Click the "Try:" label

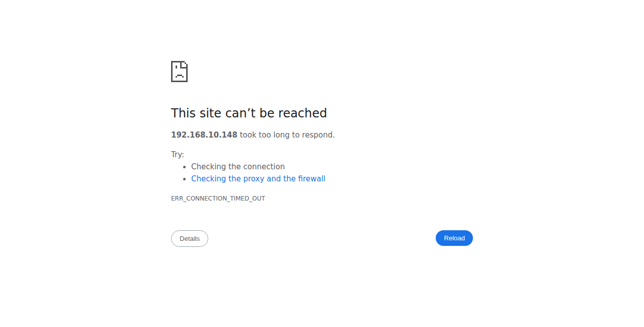(178, 155)
